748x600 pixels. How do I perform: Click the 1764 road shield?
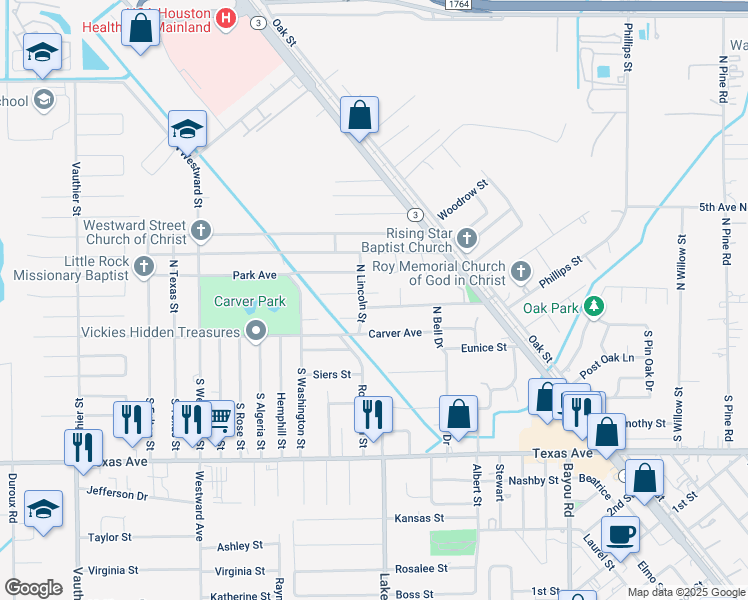click(x=458, y=4)
